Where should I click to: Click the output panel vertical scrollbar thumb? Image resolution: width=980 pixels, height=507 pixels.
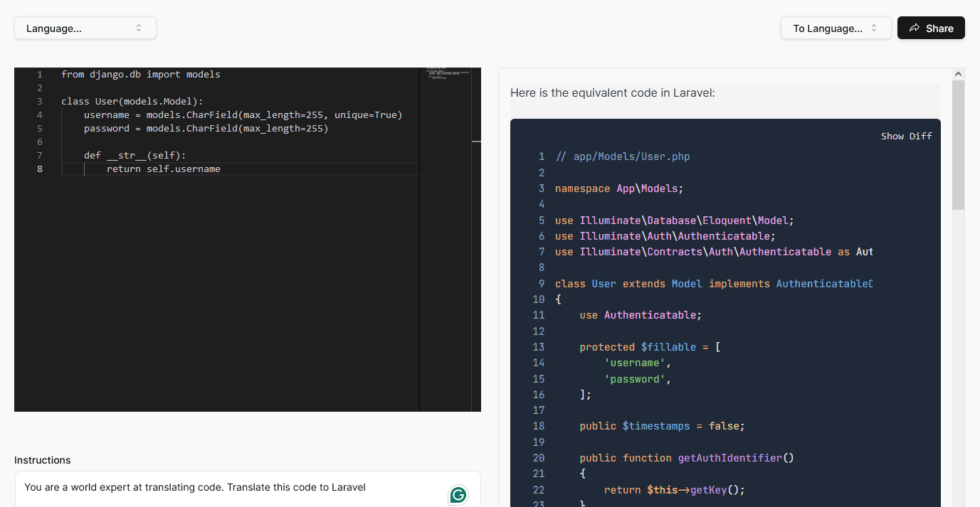pos(958,145)
